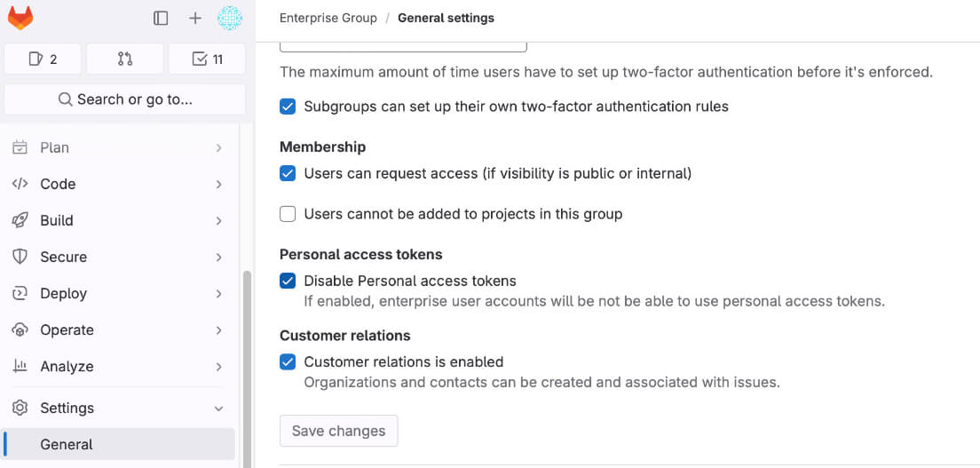Click the Settings gear icon

tap(20, 408)
